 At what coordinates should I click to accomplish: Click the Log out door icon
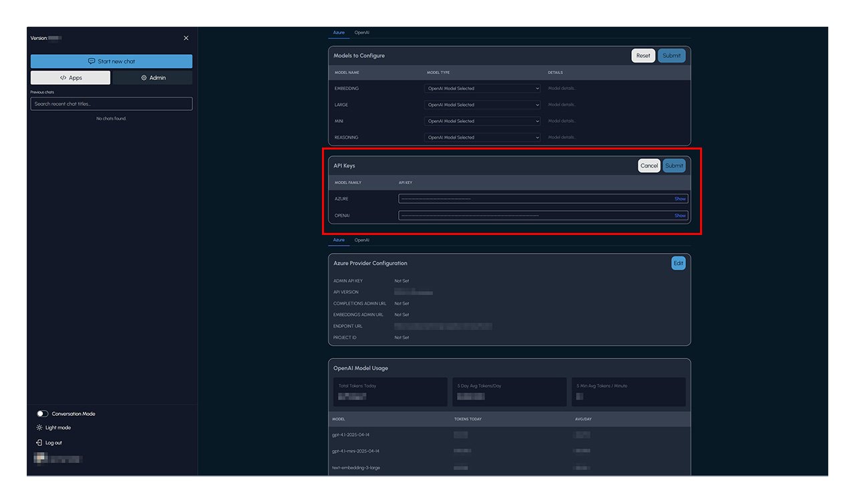coord(39,443)
